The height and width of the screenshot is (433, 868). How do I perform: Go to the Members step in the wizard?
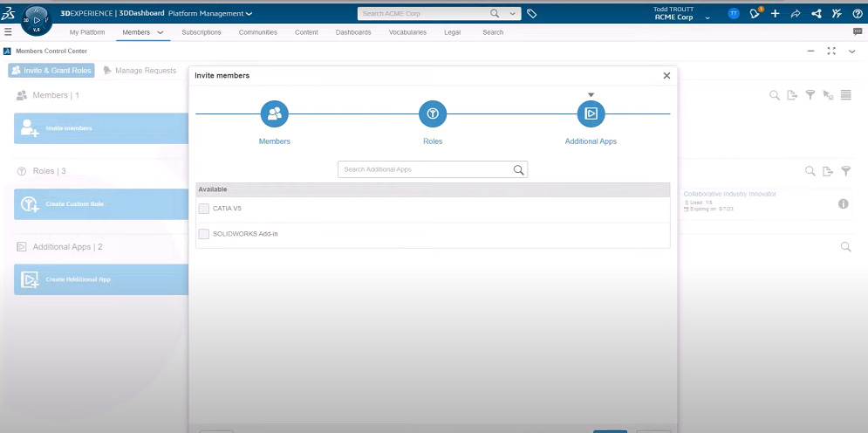[275, 114]
